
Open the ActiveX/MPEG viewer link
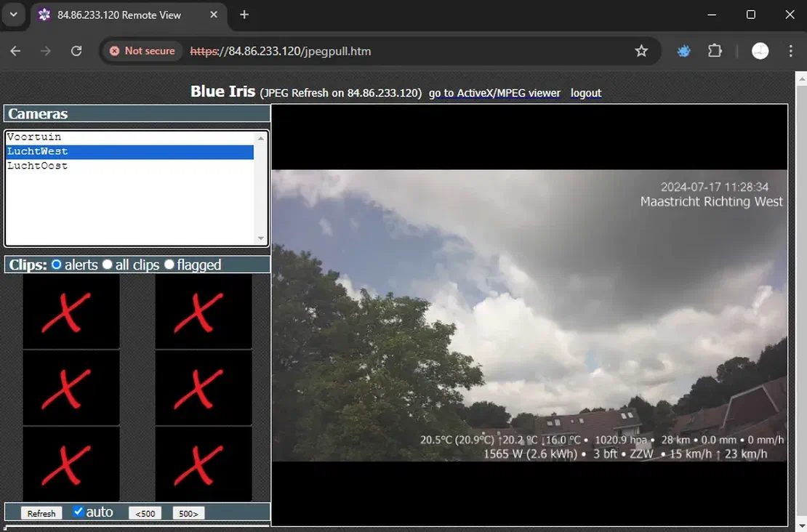pos(494,93)
